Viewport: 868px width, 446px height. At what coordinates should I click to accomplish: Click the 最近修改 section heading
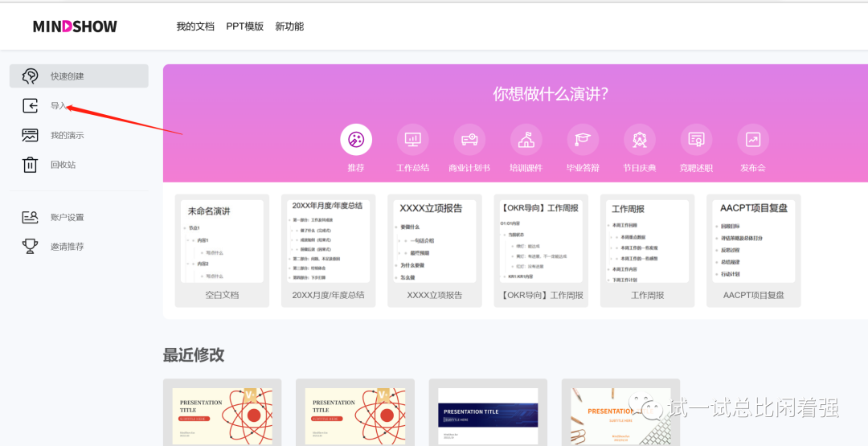[x=194, y=355]
